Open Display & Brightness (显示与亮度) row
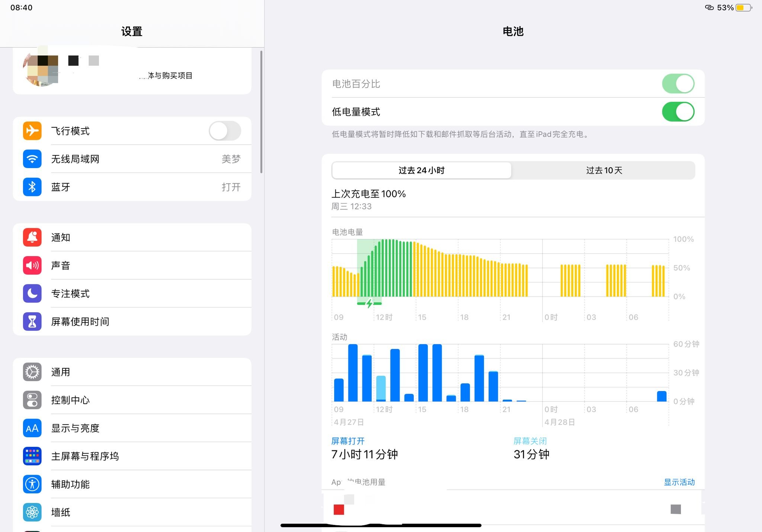This screenshot has width=762, height=532. click(x=132, y=428)
